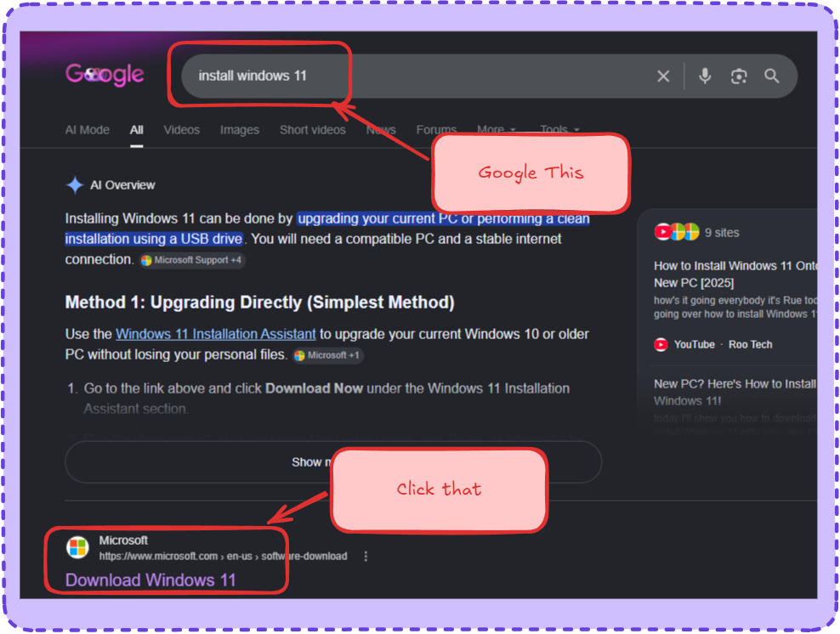Open the Images tab
The image size is (840, 634).
pos(240,130)
